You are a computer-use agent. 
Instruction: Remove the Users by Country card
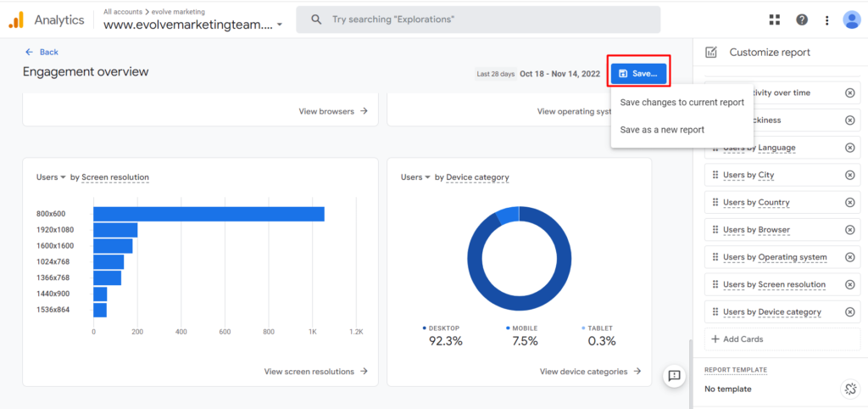pyautogui.click(x=849, y=202)
